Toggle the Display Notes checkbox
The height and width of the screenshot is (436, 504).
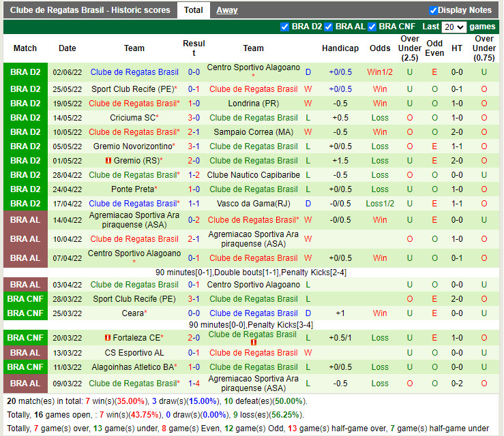[x=433, y=10]
